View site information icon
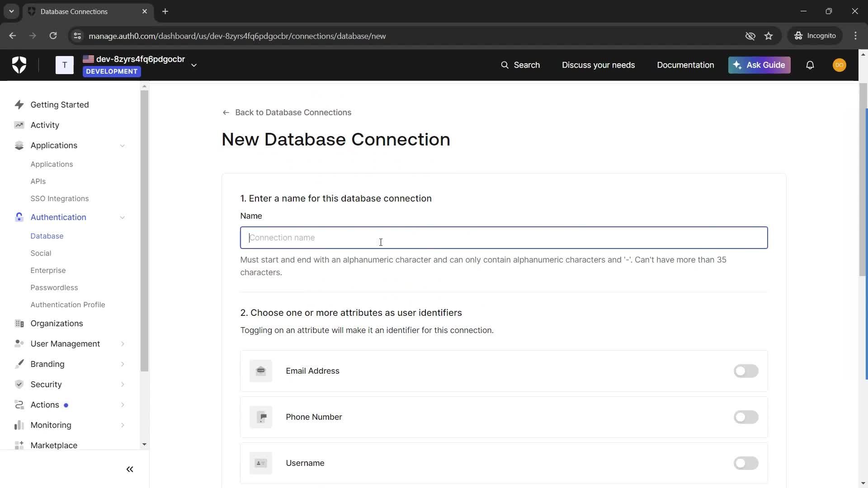This screenshot has height=488, width=868. click(x=77, y=36)
